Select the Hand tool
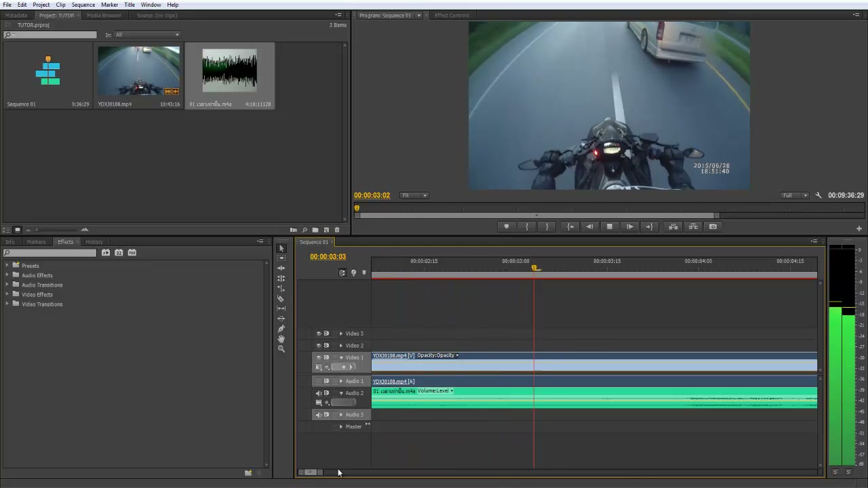 pyautogui.click(x=281, y=339)
